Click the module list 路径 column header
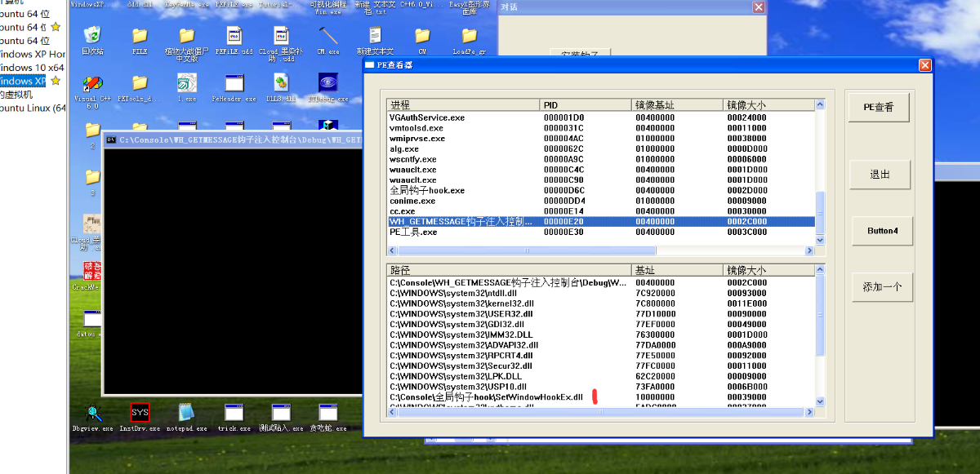 (510, 269)
